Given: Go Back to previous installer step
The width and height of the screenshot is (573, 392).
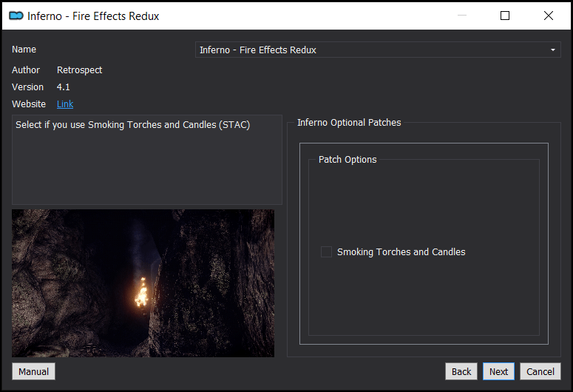Looking at the screenshot, I should click(x=461, y=371).
